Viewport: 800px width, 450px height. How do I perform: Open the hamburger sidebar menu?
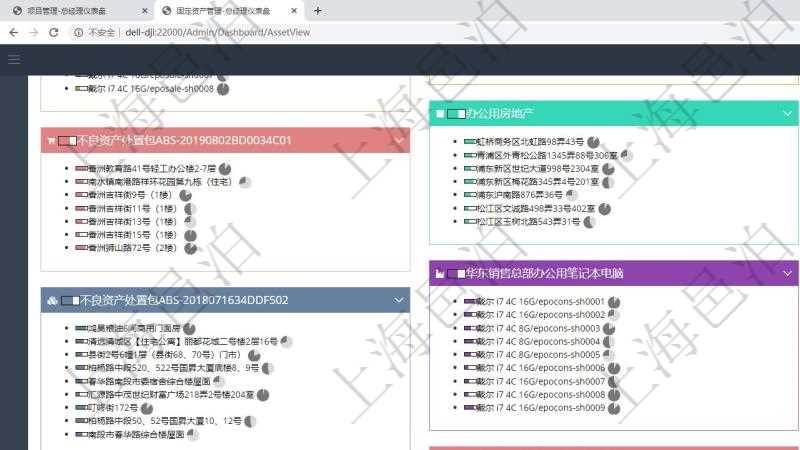pos(14,60)
